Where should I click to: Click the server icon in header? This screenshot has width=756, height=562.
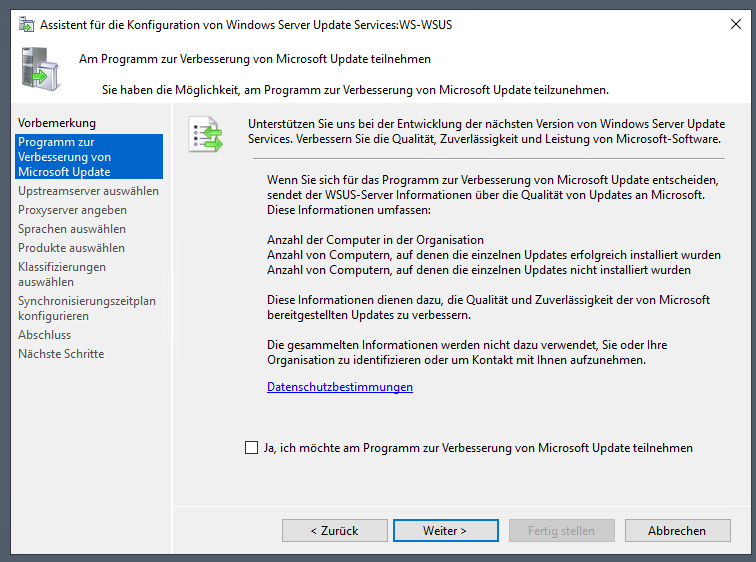(40, 69)
